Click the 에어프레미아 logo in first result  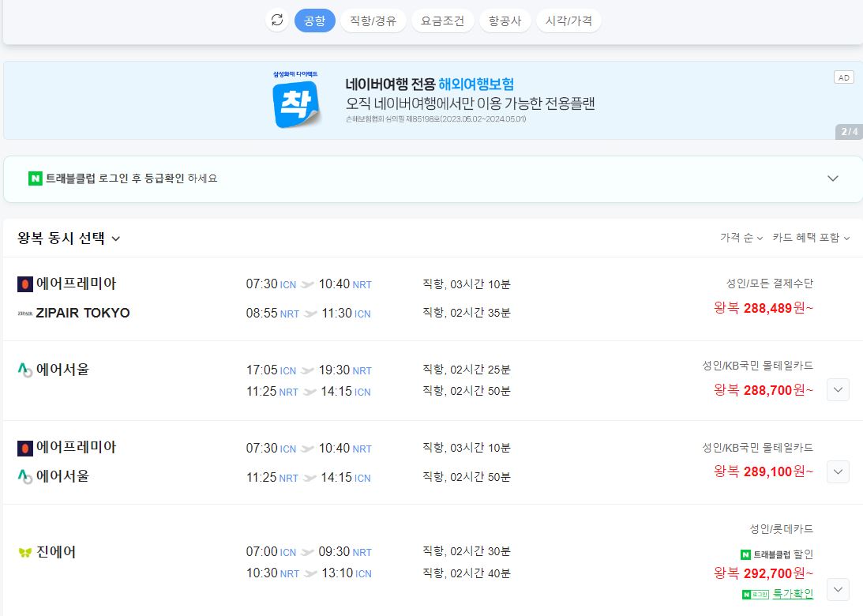[24, 284]
